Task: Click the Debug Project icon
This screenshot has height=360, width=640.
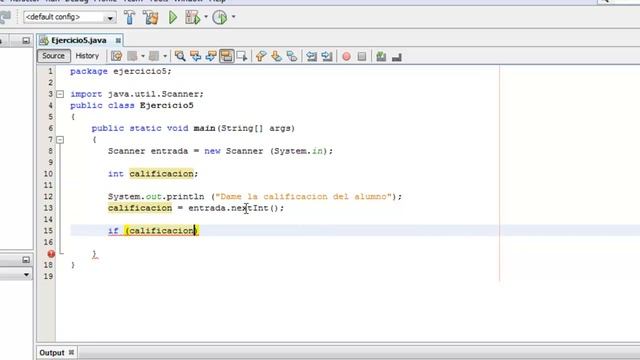Action: (x=192, y=17)
